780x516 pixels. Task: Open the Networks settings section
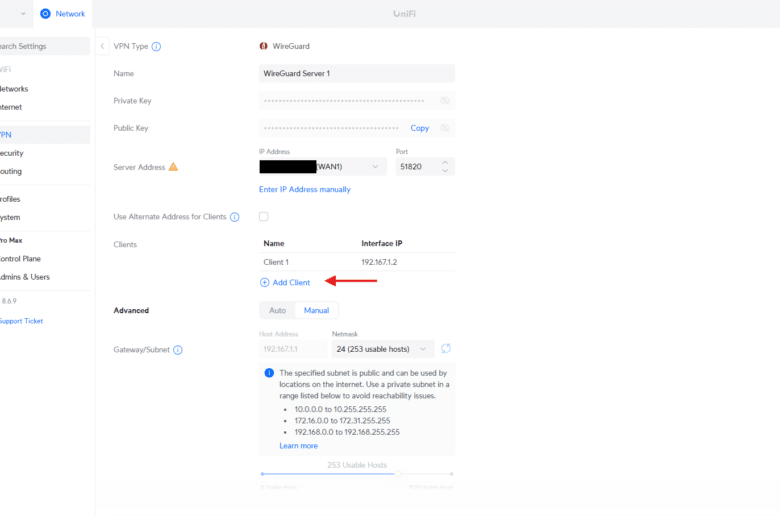(x=14, y=89)
